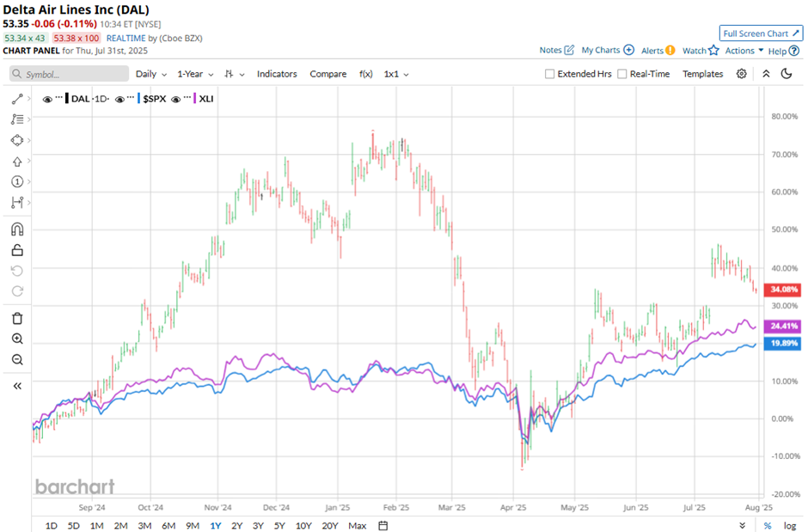
Task: Select the 9M time range
Action: pos(193,525)
